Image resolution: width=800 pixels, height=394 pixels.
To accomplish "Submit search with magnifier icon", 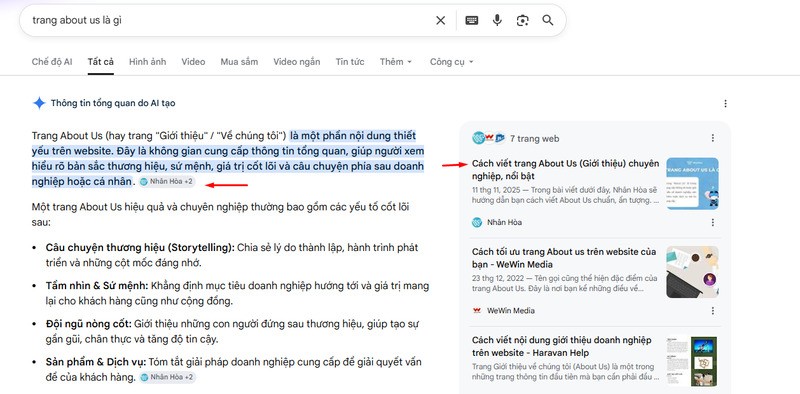I will tap(548, 20).
